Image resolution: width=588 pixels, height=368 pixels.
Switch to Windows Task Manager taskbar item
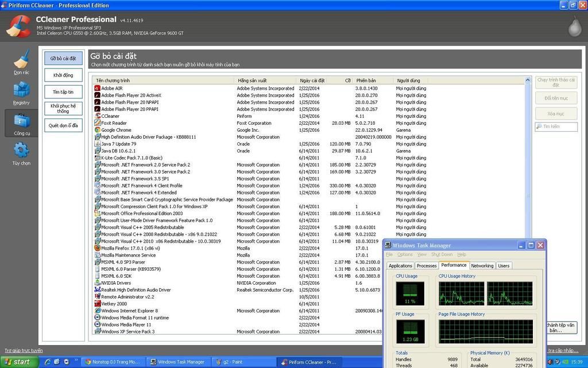coord(179,362)
